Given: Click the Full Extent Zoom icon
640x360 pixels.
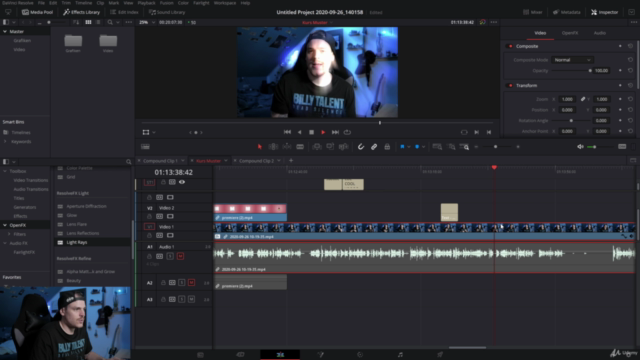Looking at the screenshot, I should (x=437, y=147).
